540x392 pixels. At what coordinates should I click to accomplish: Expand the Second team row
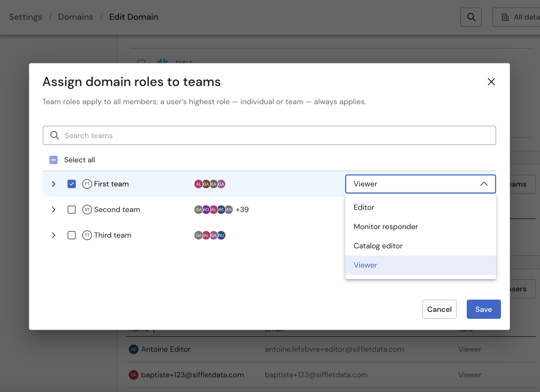53,210
